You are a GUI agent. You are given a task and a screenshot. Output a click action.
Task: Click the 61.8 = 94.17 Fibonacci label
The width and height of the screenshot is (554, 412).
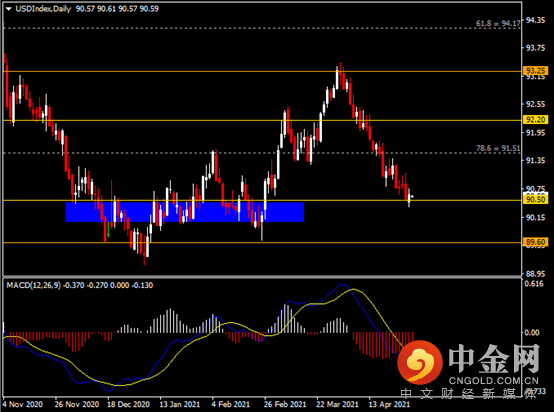point(498,23)
